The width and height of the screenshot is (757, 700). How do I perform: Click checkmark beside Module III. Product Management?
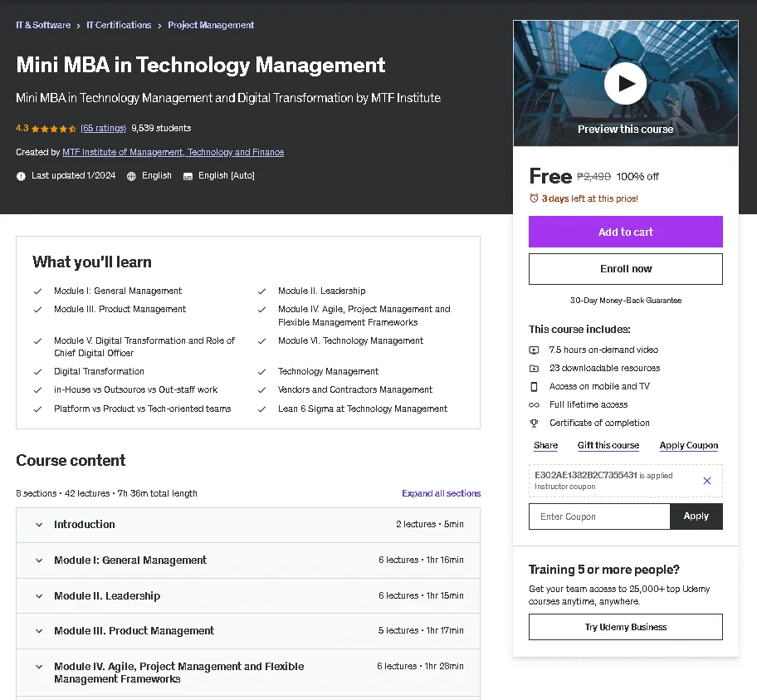coord(37,310)
